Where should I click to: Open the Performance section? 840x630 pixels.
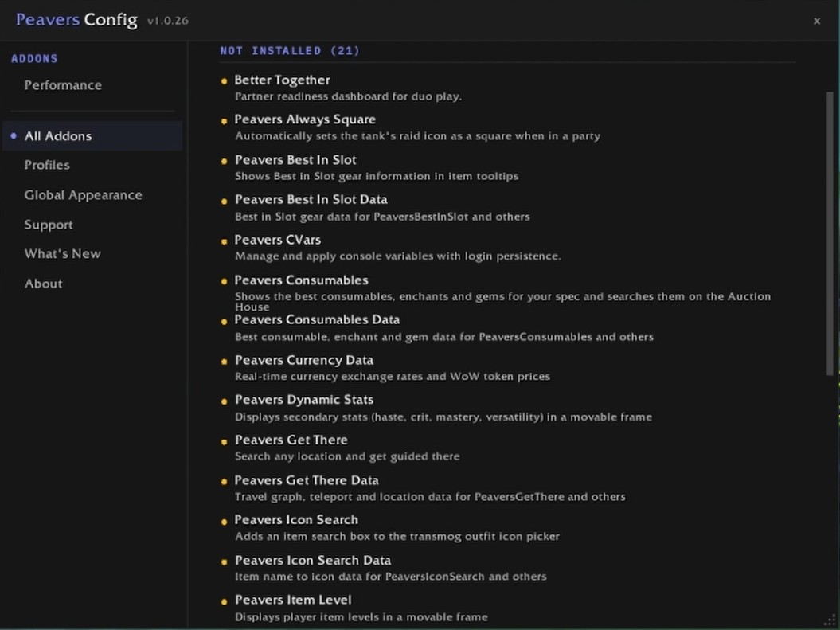pyautogui.click(x=63, y=85)
